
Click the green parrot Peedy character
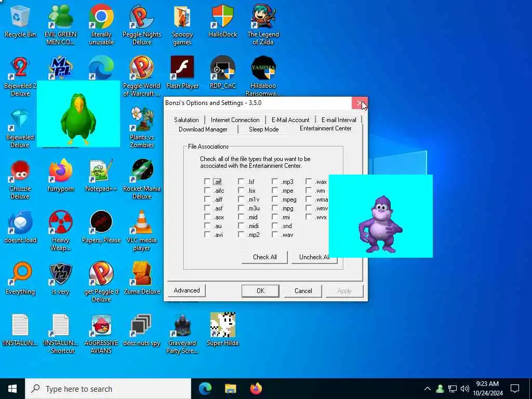click(x=78, y=119)
